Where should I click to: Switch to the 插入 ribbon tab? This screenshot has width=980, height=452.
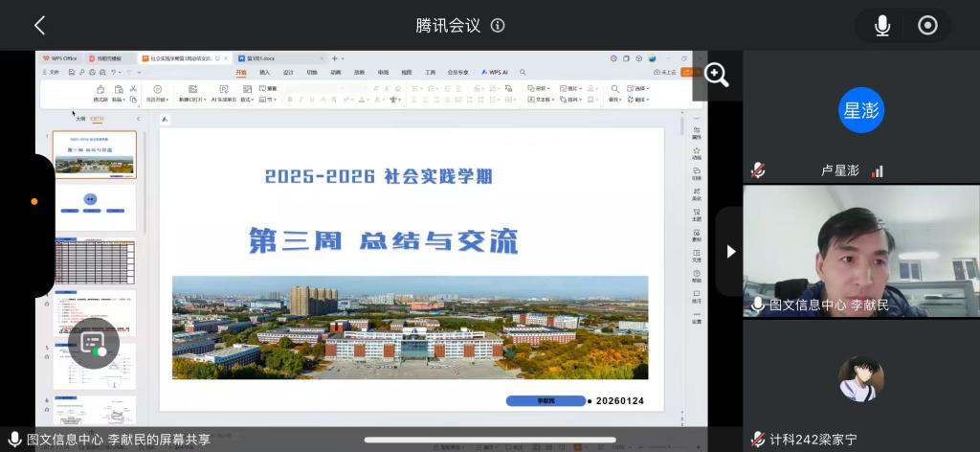pyautogui.click(x=265, y=72)
